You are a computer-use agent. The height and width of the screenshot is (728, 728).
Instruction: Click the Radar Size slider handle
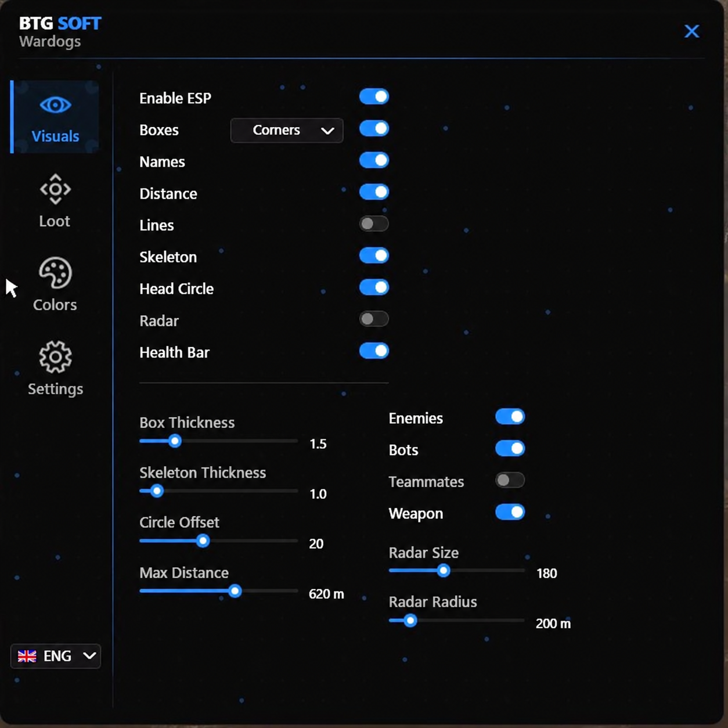[444, 571]
